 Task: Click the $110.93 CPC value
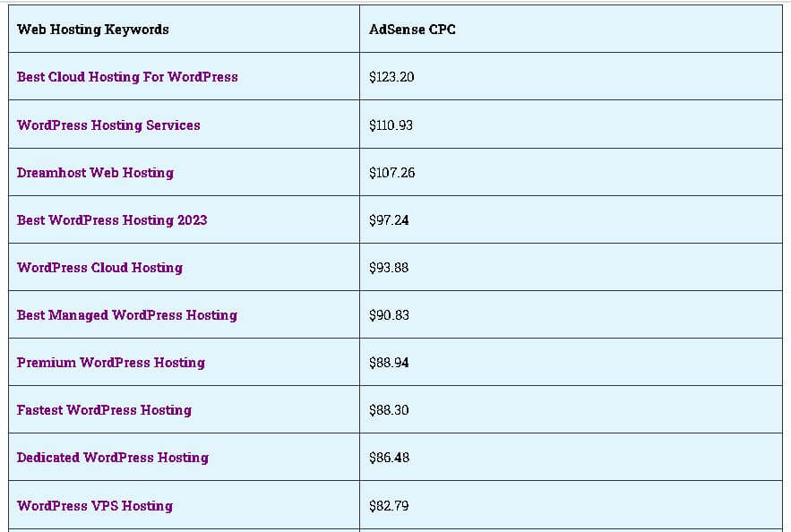point(391,125)
